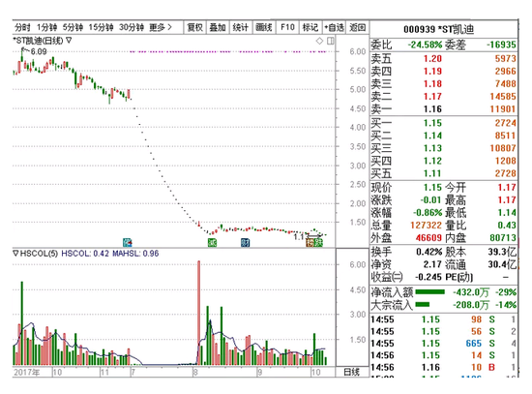Screen dimensions: 532x394
Task: Click the 内盘 value 80713
Action: coord(503,237)
